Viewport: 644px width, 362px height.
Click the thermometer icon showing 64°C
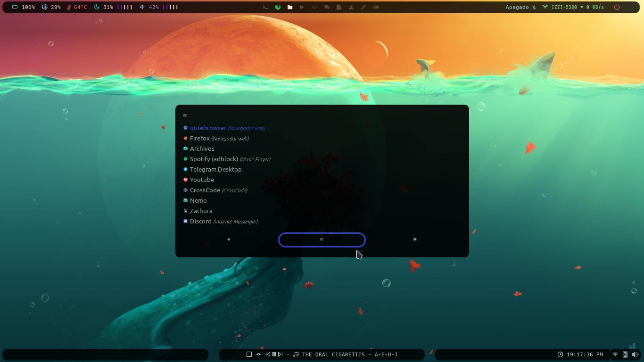coord(69,7)
